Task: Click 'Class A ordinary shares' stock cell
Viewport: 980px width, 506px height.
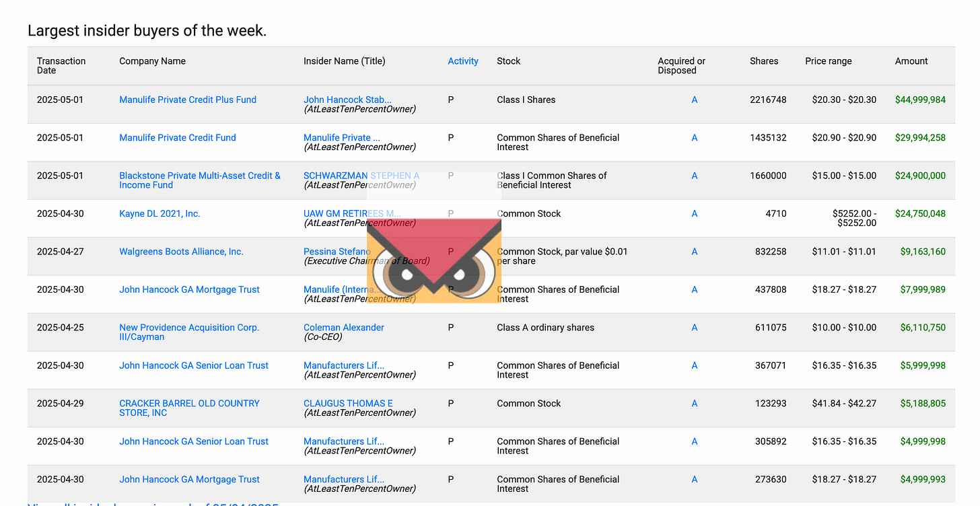Action: tap(546, 328)
